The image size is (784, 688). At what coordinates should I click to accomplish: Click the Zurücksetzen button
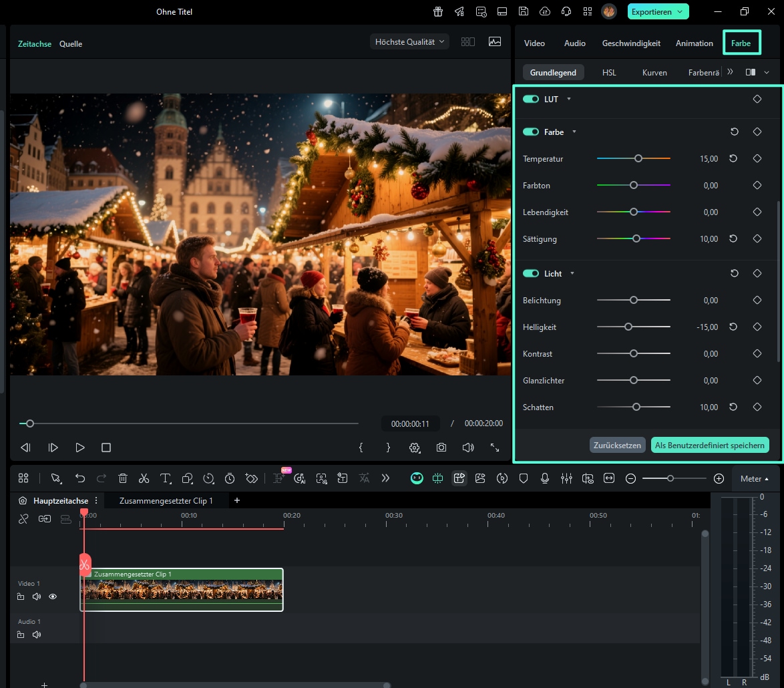click(x=617, y=445)
